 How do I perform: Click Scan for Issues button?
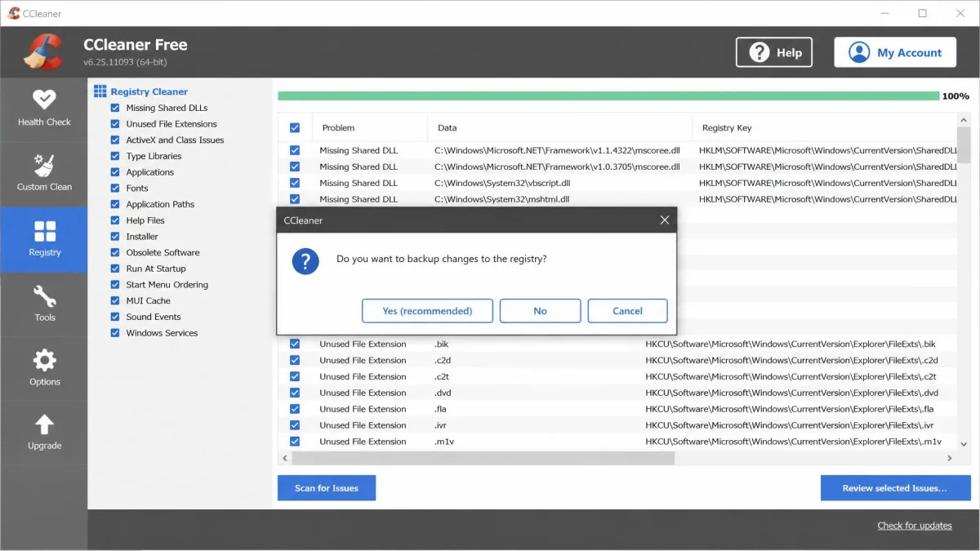point(327,488)
